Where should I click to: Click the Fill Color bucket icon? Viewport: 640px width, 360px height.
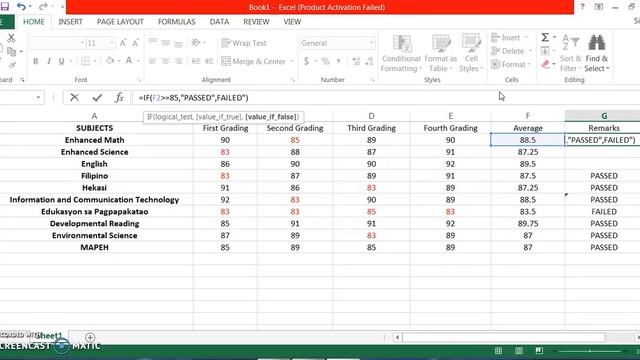tap(110, 61)
